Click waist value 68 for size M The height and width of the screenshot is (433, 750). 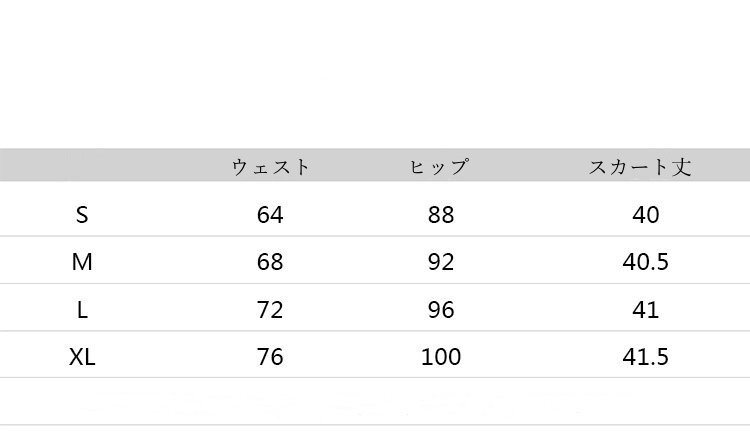tap(270, 262)
